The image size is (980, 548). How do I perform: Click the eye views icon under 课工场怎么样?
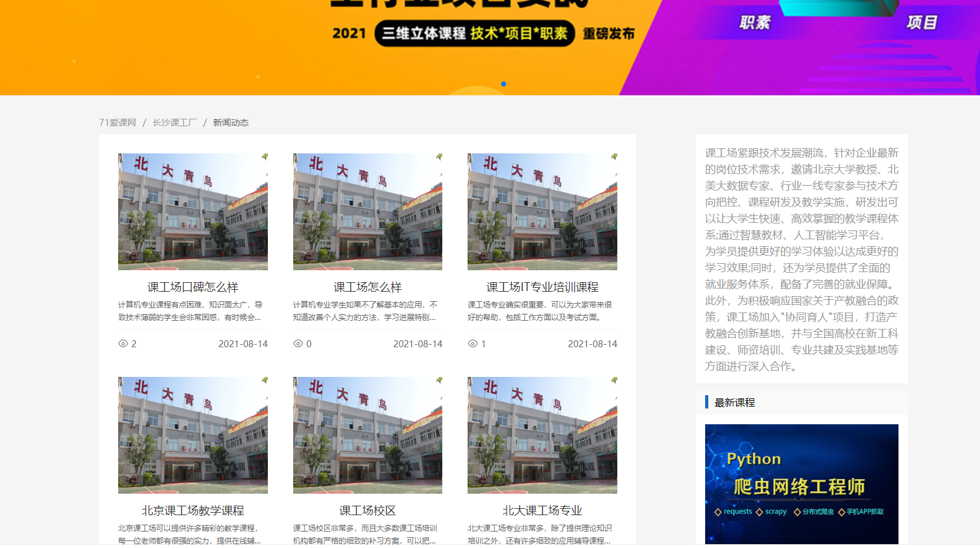coord(298,344)
